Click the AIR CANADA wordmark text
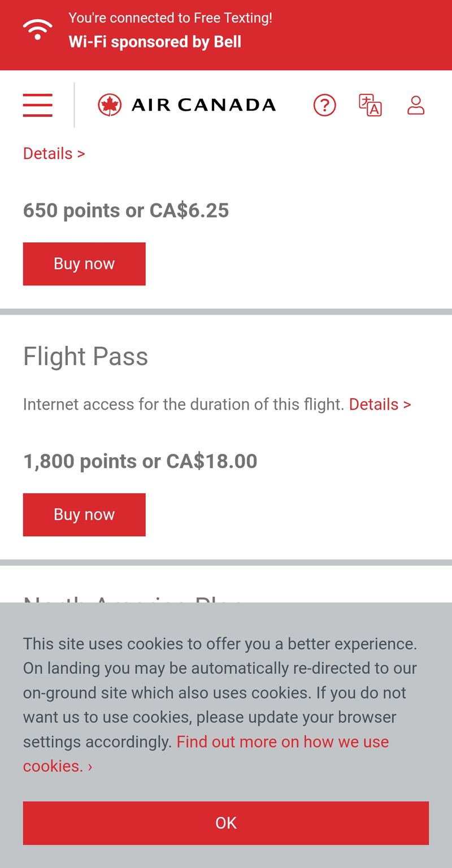This screenshot has height=868, width=452. (x=203, y=105)
